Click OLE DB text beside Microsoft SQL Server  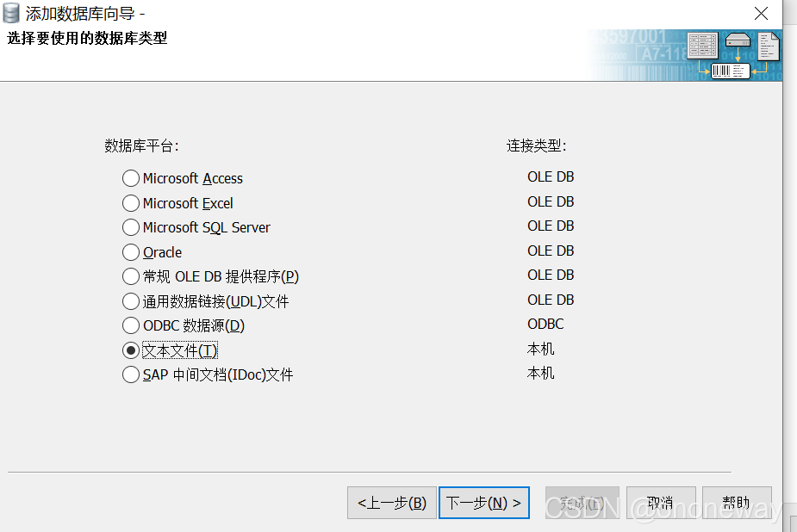point(551,226)
